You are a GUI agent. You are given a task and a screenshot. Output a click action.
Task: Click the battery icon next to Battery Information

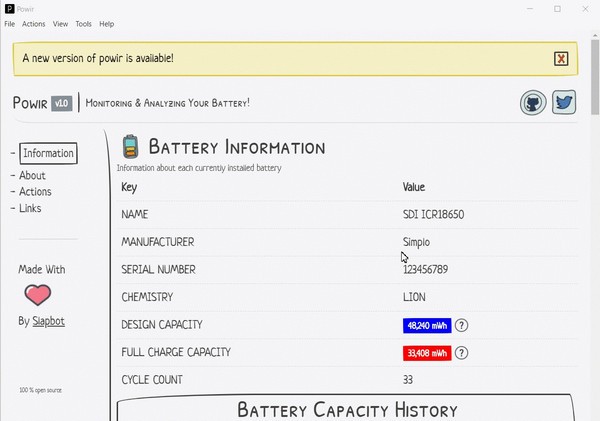130,146
